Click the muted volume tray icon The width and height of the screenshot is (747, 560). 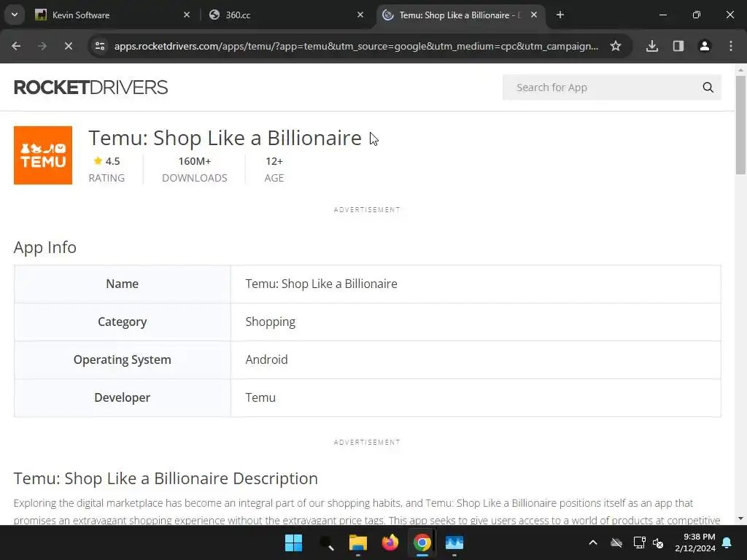(658, 542)
